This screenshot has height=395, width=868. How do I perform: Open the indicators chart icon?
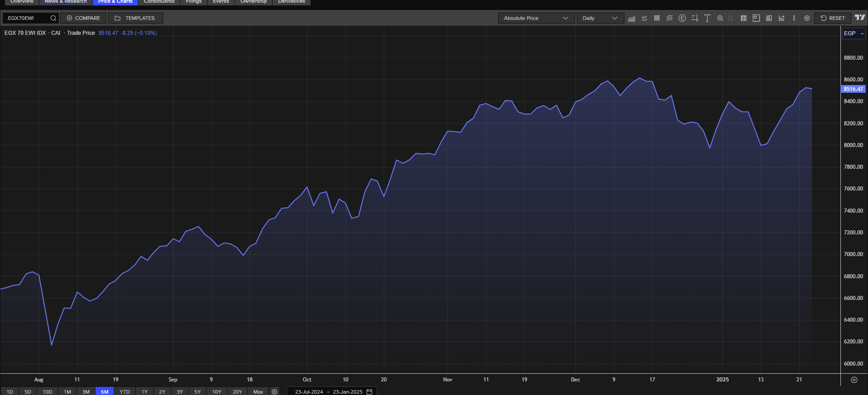pyautogui.click(x=644, y=18)
